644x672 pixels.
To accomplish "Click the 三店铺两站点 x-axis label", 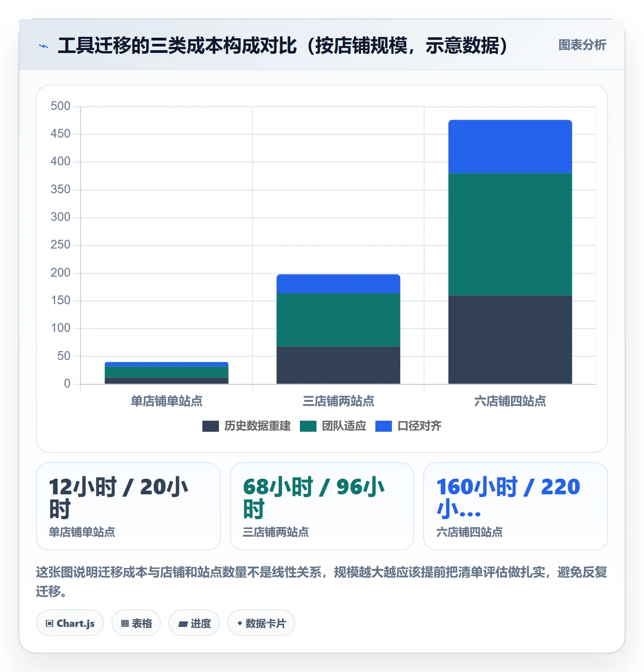I will tap(338, 401).
